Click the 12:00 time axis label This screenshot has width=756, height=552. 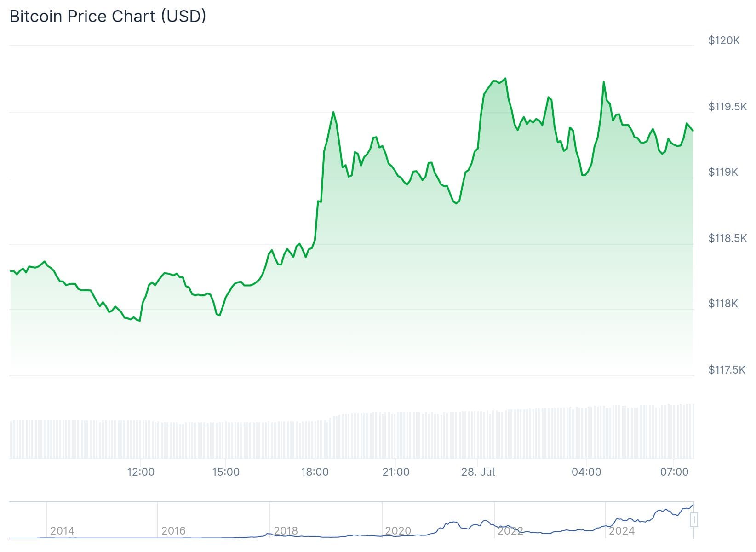tap(141, 472)
